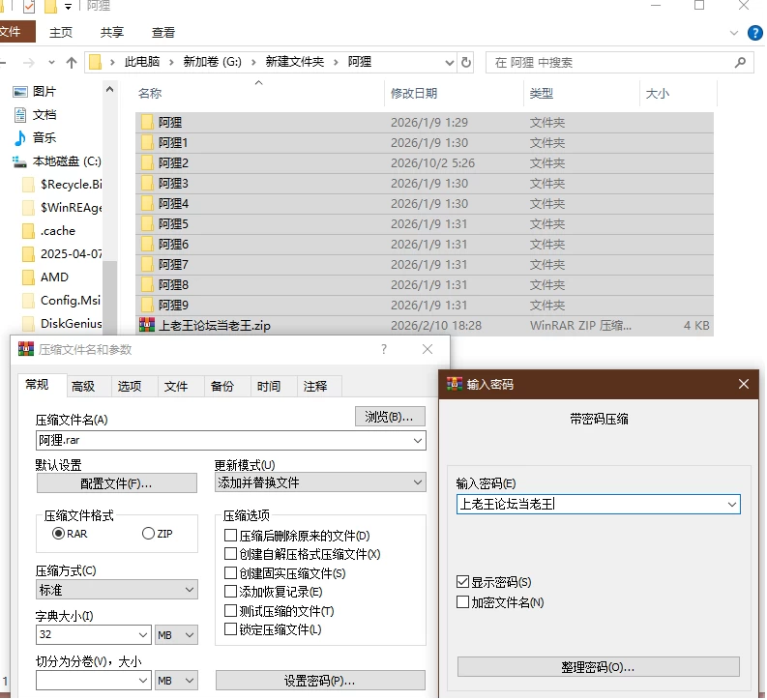
Task: Click the 配置文件(F)... button
Action: point(116,483)
